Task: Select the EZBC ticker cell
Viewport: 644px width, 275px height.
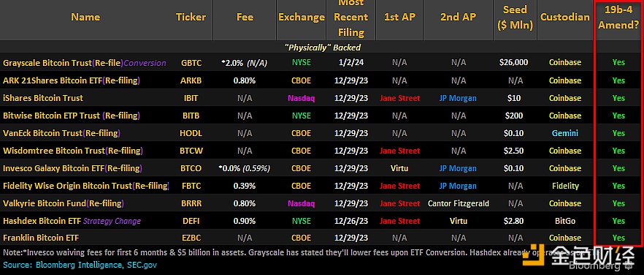Action: coord(191,238)
